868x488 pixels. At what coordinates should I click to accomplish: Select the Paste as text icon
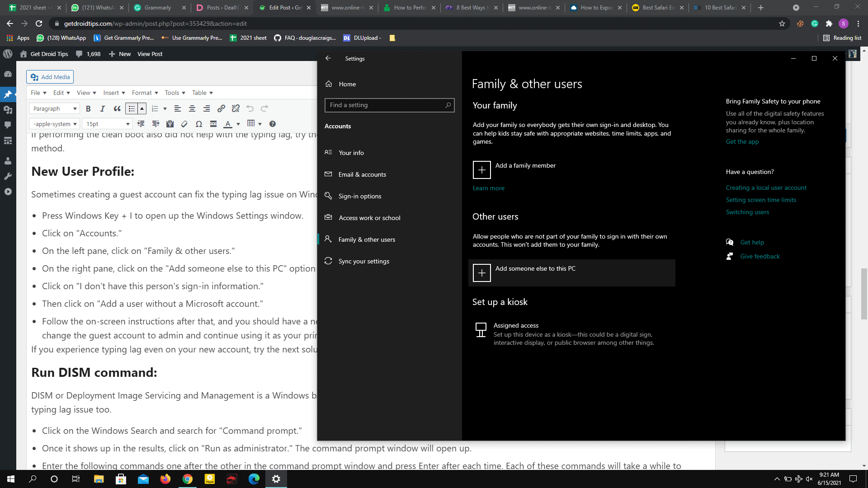tap(170, 124)
